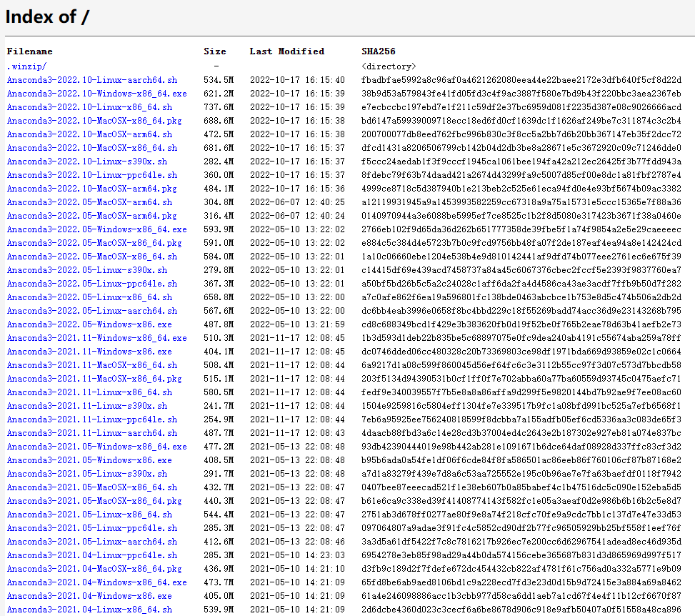This screenshot has width=695, height=616.
Task: Click the Size column header
Action: 215,51
